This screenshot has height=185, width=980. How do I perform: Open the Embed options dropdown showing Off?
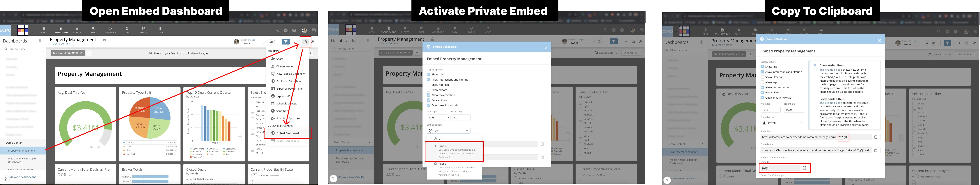(x=449, y=131)
